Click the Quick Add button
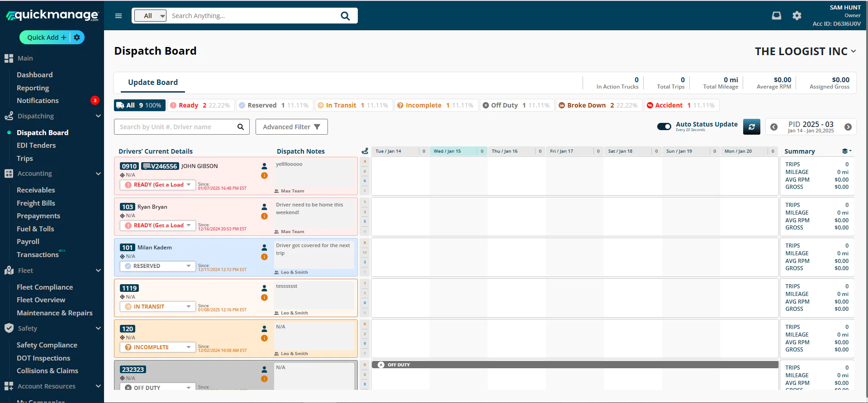 (47, 37)
